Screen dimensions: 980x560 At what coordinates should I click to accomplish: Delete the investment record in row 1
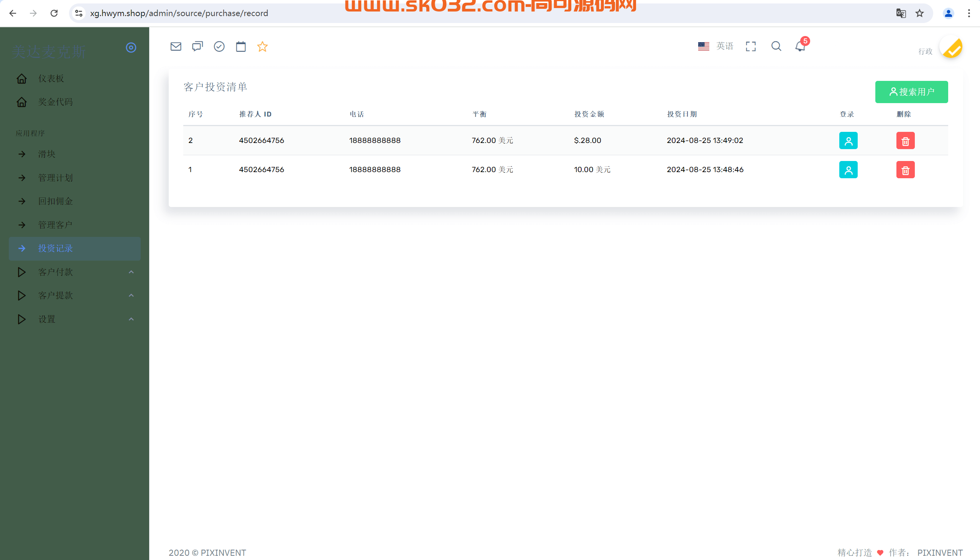point(905,170)
